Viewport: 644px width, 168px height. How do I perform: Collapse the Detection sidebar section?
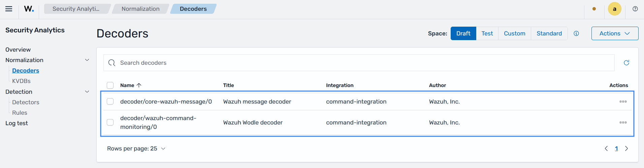[x=87, y=92]
